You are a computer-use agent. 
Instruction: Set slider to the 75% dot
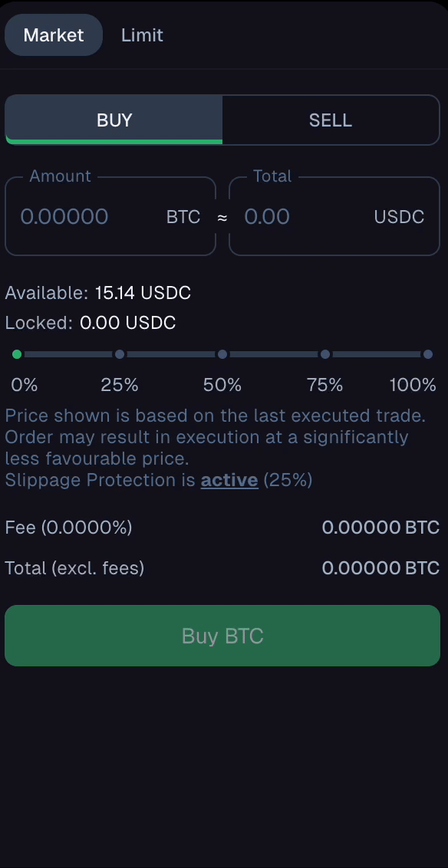[325, 354]
